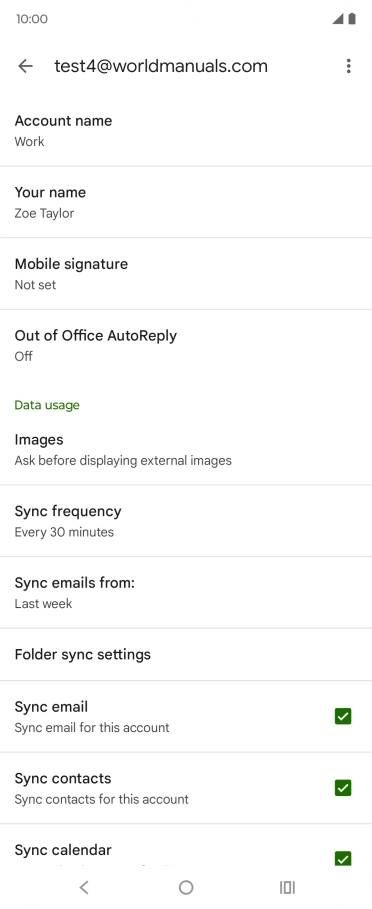Disable the Sync calendar checkbox
This screenshot has height=909, width=372.
(x=343, y=859)
